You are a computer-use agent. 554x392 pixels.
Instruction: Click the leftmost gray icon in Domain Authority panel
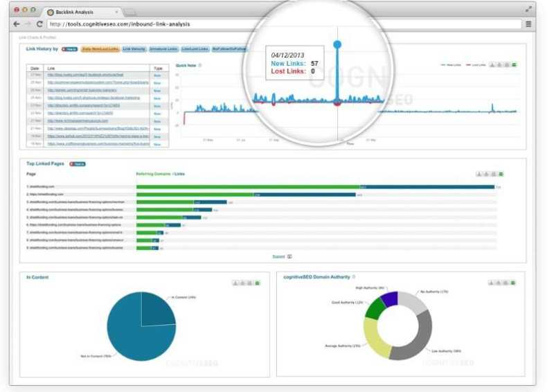(x=491, y=283)
